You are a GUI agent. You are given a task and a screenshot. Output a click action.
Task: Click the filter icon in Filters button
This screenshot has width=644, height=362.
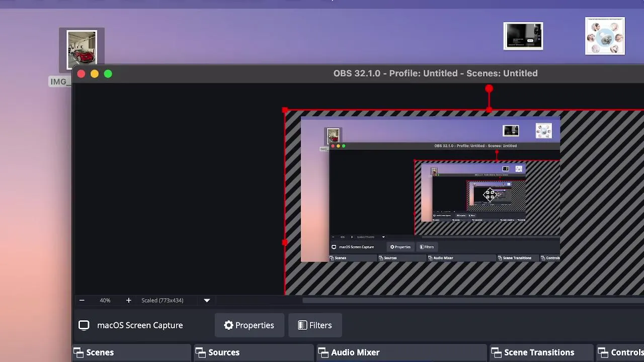point(302,325)
